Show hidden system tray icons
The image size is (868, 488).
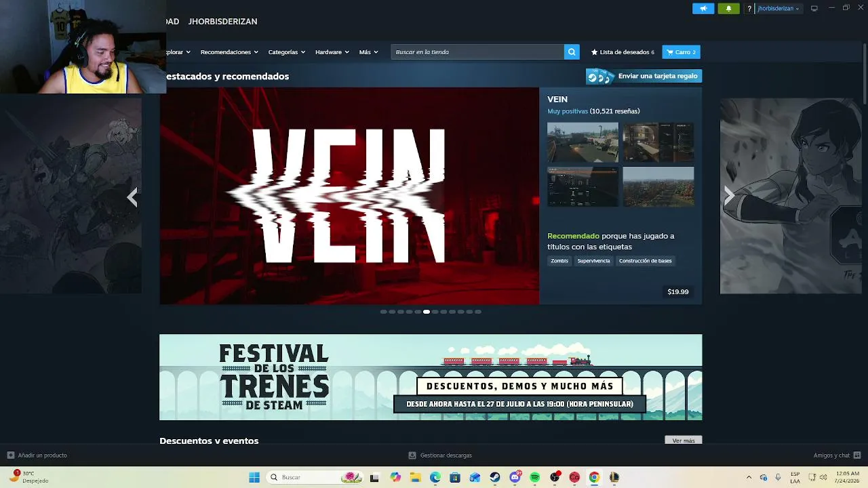[749, 477]
